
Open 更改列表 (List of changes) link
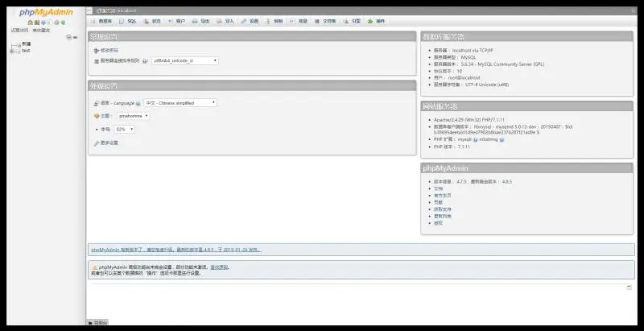[442, 216]
